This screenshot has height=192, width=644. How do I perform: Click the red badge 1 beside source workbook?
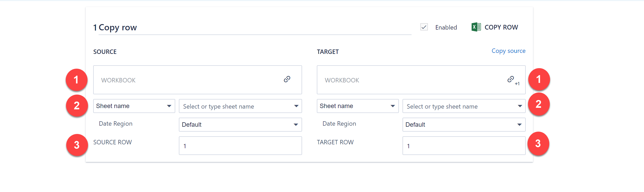tap(76, 80)
